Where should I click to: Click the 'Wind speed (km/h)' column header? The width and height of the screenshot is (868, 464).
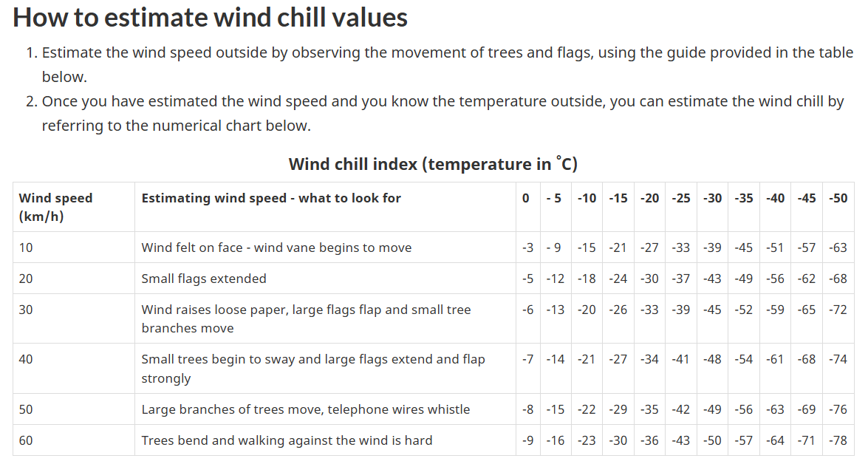click(55, 207)
